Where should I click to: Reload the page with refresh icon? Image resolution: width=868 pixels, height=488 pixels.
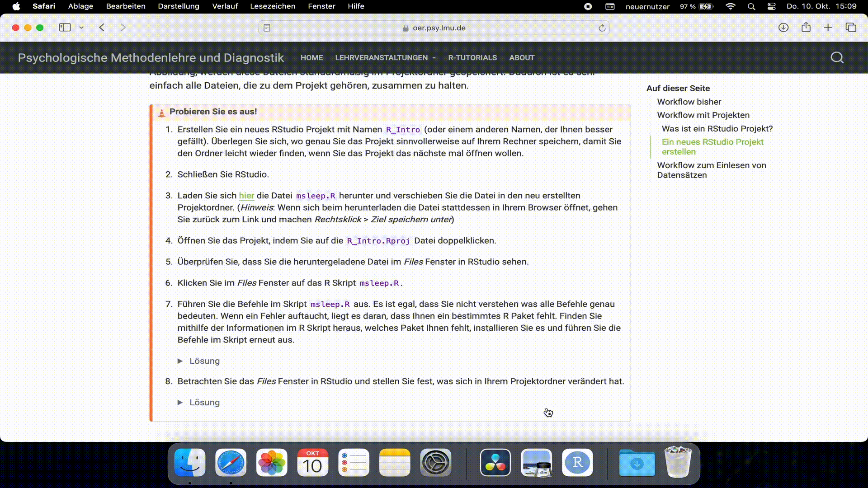click(x=602, y=28)
